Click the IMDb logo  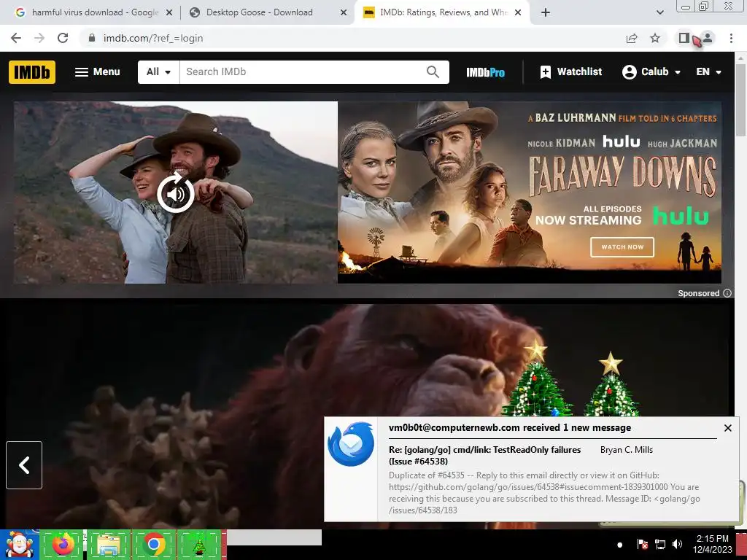(32, 72)
